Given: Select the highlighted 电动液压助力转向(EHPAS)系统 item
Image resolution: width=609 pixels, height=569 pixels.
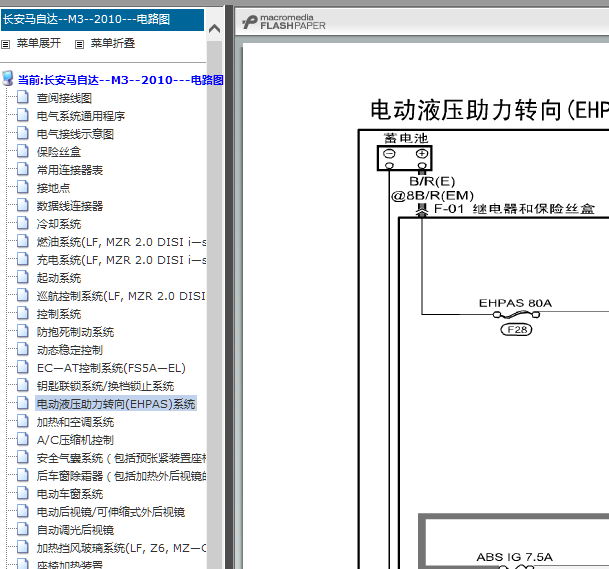Looking at the screenshot, I should pos(116,404).
